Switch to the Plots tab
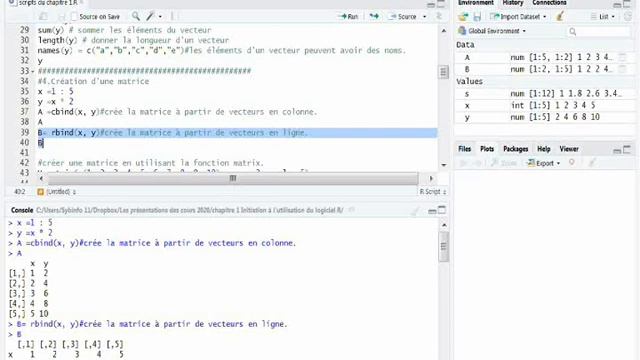This screenshot has height=360, width=640. (x=487, y=149)
